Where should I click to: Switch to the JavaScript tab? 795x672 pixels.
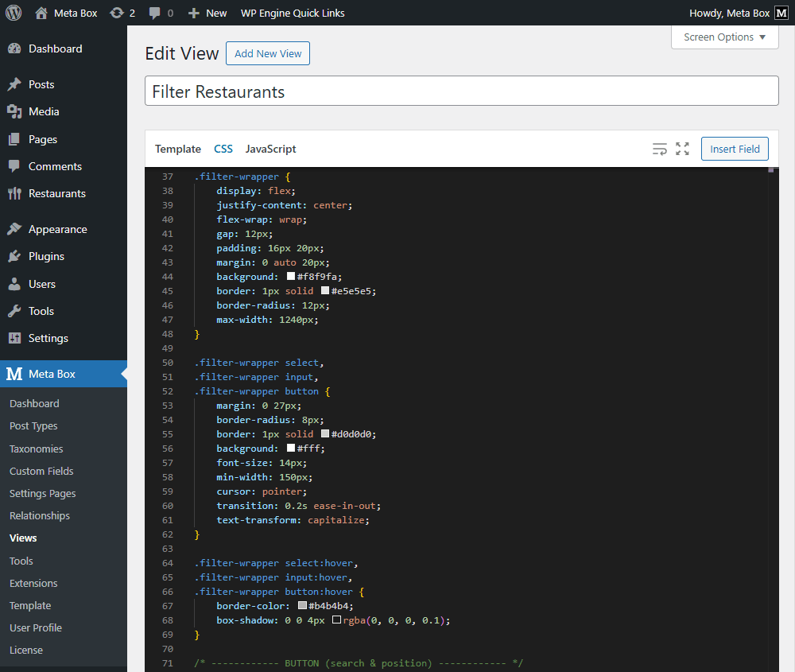pos(270,149)
